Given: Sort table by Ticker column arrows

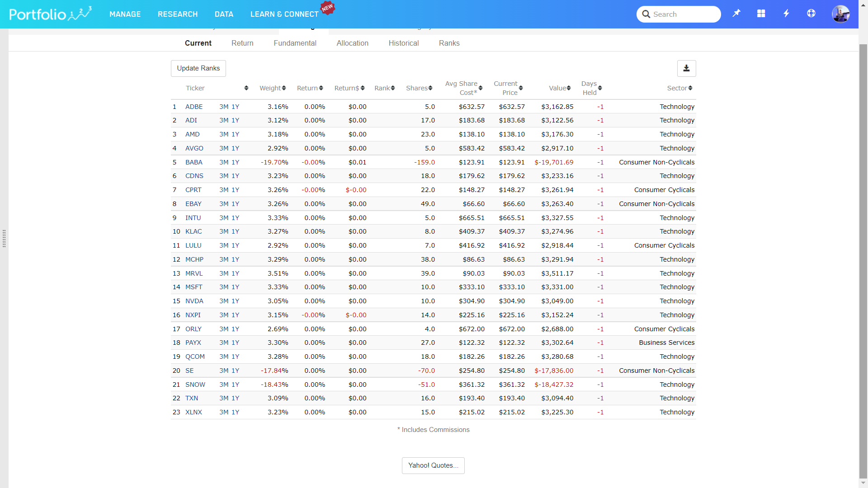Looking at the screenshot, I should click(x=246, y=88).
